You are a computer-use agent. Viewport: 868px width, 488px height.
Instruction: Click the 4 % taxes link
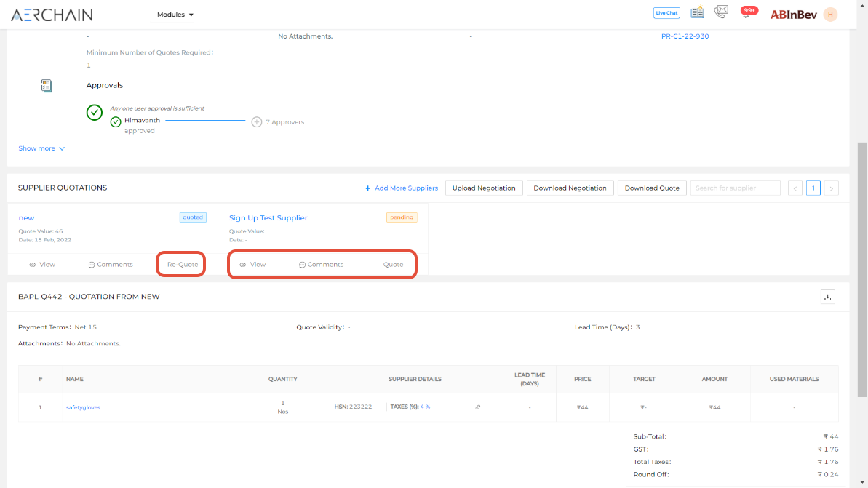[x=425, y=407]
